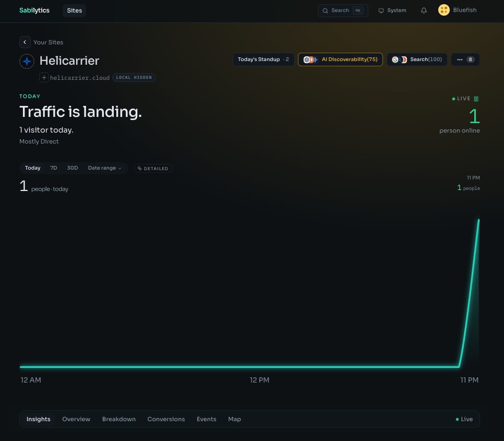The width and height of the screenshot is (504, 441).
Task: Click the Bluefish avatar icon
Action: coord(443,10)
